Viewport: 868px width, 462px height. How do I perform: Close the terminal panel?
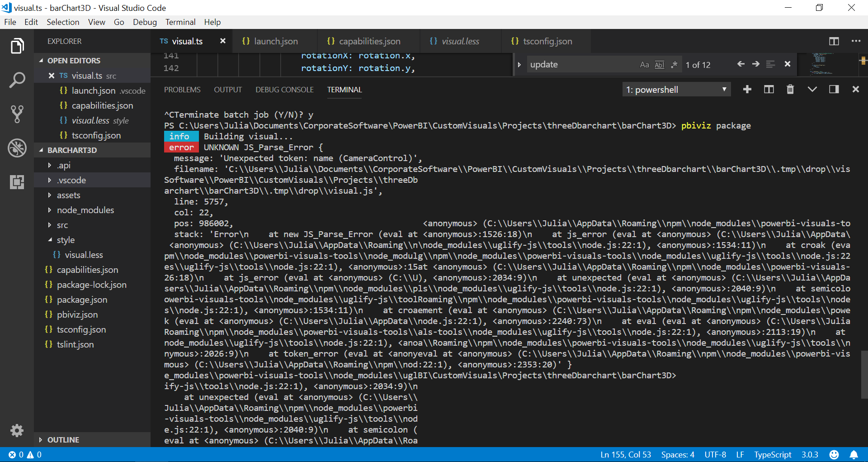[x=856, y=89]
